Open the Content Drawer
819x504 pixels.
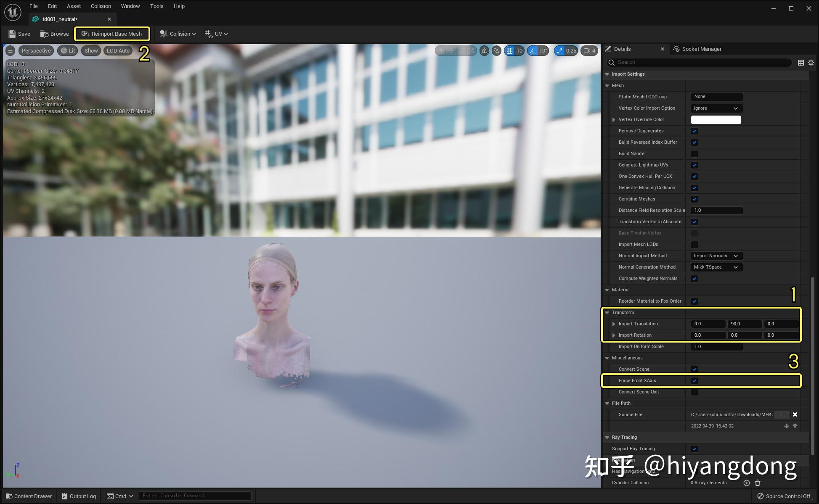(x=29, y=496)
